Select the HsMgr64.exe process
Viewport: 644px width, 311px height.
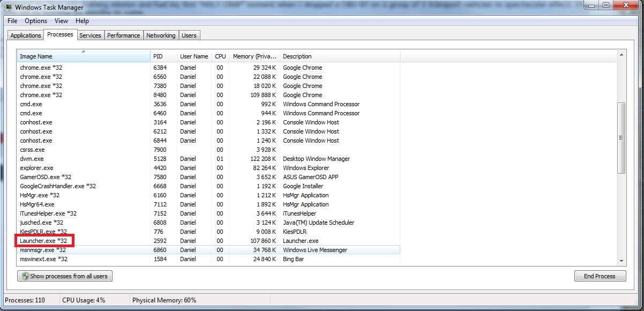point(208,204)
